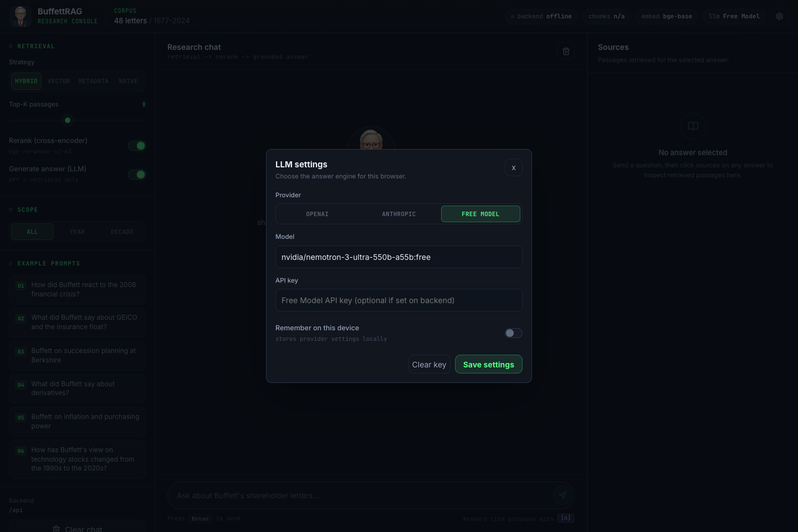798x532 pixels.
Task: Click the Clear key button
Action: click(429, 364)
